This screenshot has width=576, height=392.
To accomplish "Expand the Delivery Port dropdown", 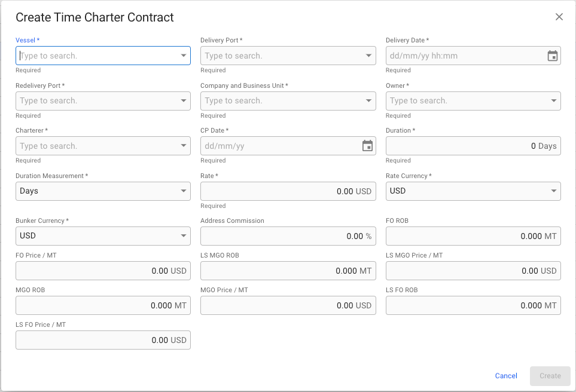I will (369, 56).
